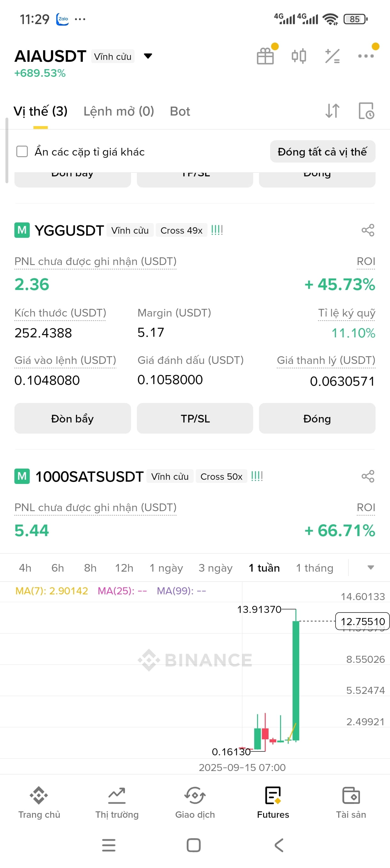Tap YGGUSDT 'PNL chưa được ghi nhận' label

[96, 261]
